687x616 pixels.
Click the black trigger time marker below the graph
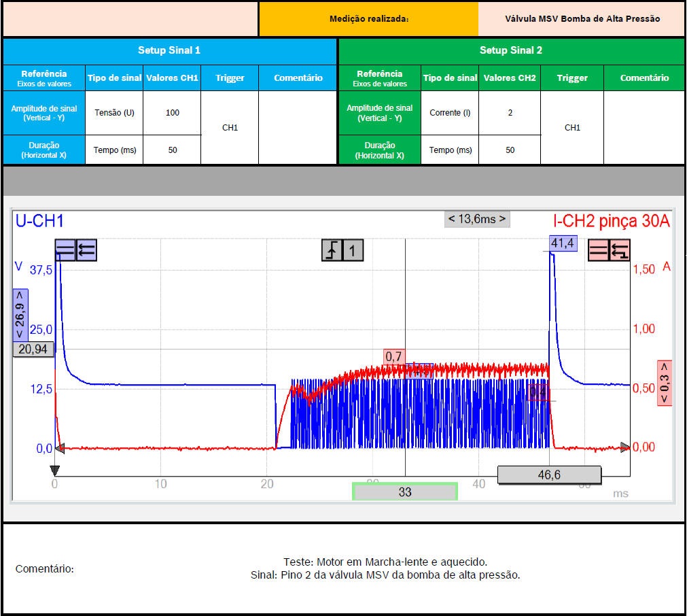tap(55, 471)
